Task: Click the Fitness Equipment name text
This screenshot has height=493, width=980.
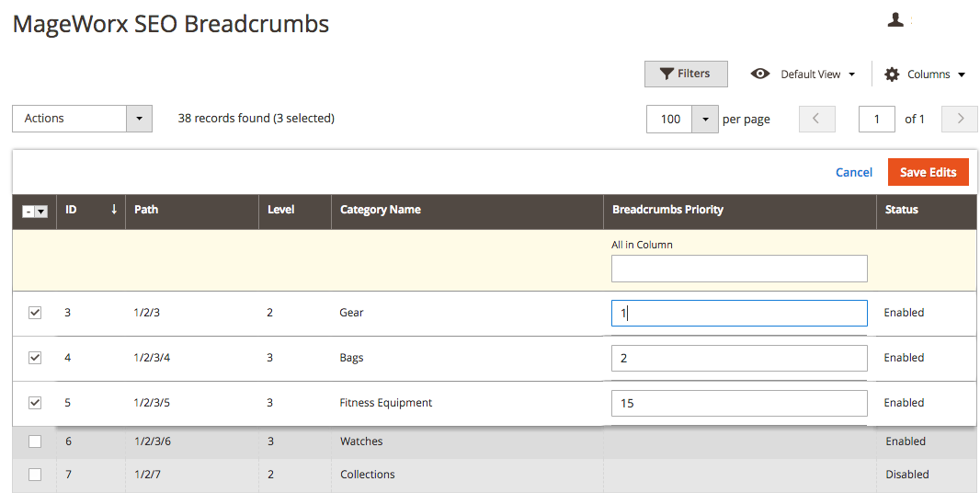Action: click(x=385, y=402)
